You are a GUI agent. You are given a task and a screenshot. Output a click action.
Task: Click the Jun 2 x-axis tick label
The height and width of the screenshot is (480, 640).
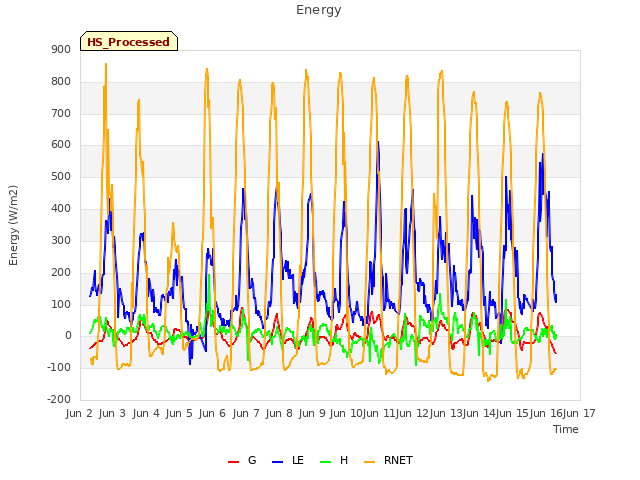point(79,413)
